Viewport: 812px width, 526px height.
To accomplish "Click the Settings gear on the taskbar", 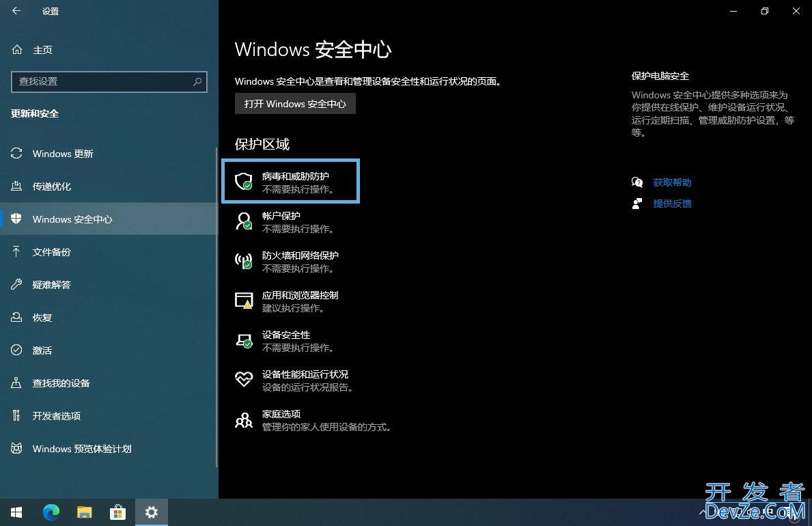I will [152, 512].
